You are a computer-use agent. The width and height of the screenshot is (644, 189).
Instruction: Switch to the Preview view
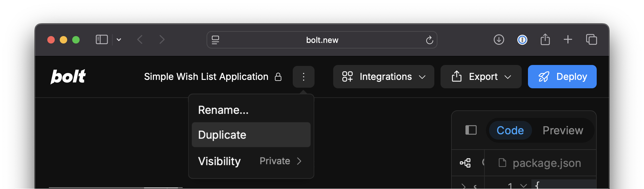[x=562, y=130]
